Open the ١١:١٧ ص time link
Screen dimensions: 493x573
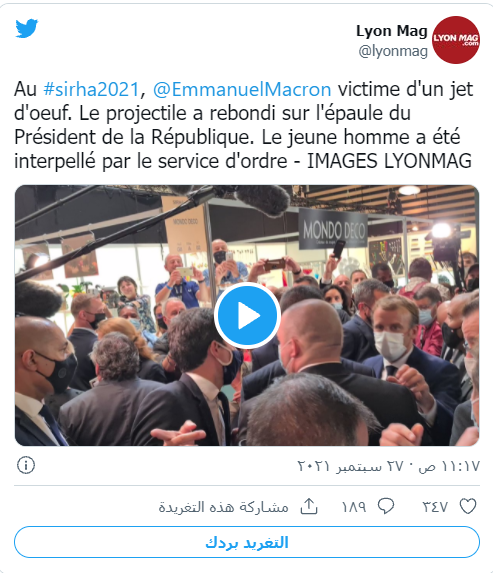[449, 466]
